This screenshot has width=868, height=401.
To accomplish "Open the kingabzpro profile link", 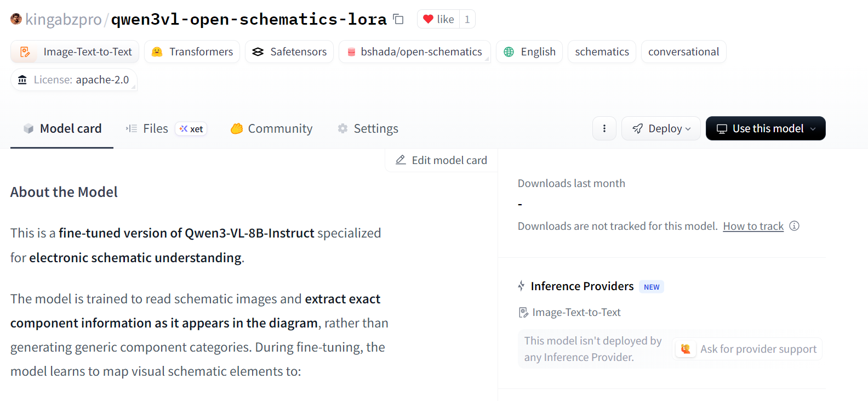I will 64,20.
